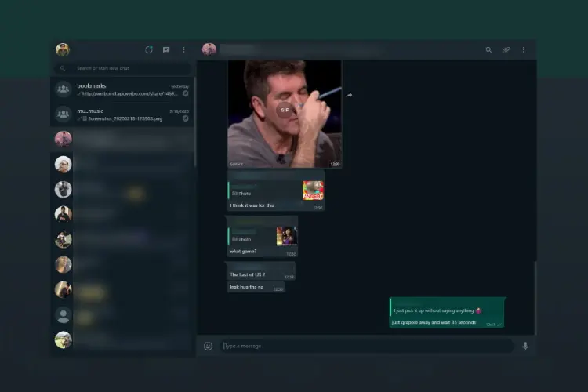Viewport: 588px width, 392px height.
Task: Open sidebar three-dot menu
Action: [184, 49]
